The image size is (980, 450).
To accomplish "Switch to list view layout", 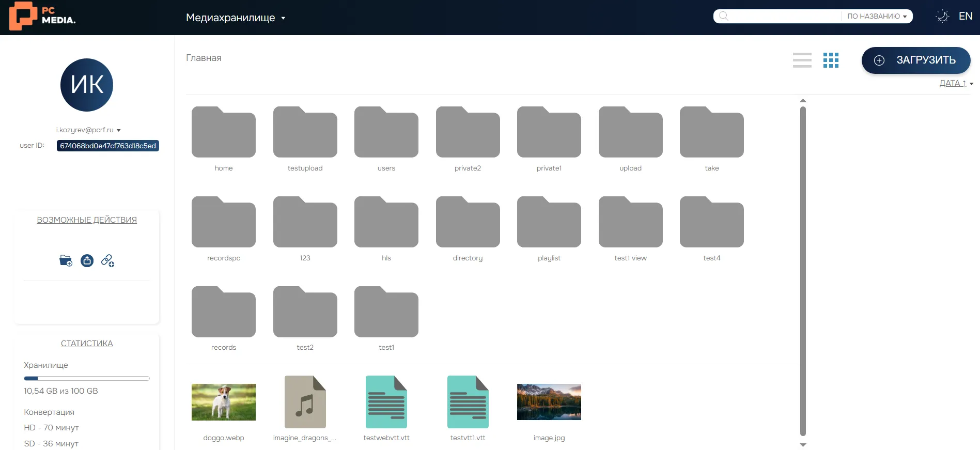I will [x=802, y=60].
